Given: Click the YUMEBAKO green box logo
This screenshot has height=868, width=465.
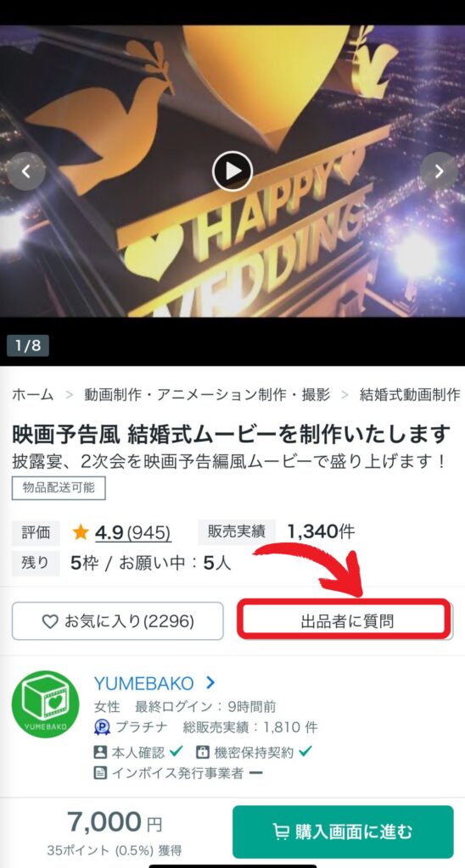Looking at the screenshot, I should click(46, 704).
